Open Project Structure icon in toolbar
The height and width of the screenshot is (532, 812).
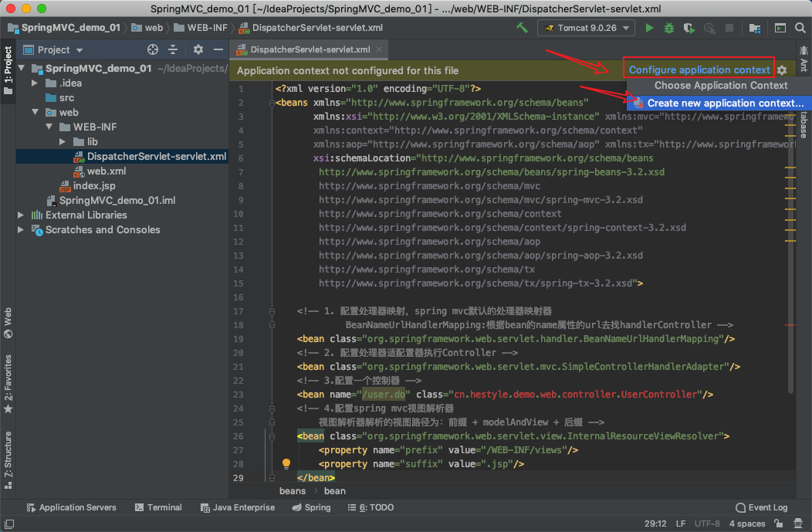click(755, 28)
